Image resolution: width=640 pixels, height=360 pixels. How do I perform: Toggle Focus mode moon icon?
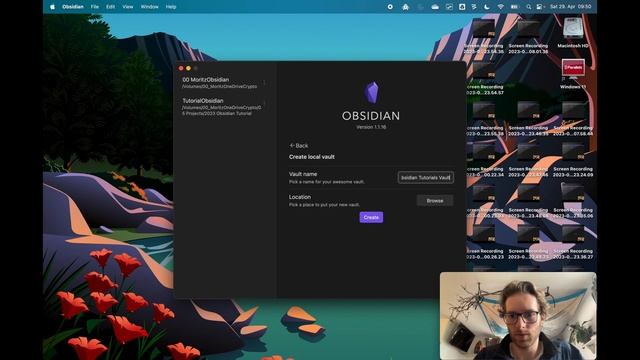pos(487,7)
